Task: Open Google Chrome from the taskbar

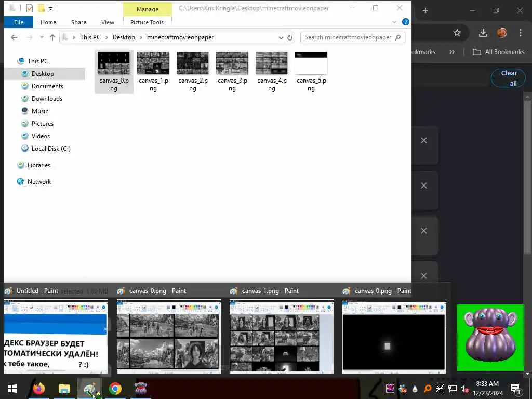Action: 115,389
